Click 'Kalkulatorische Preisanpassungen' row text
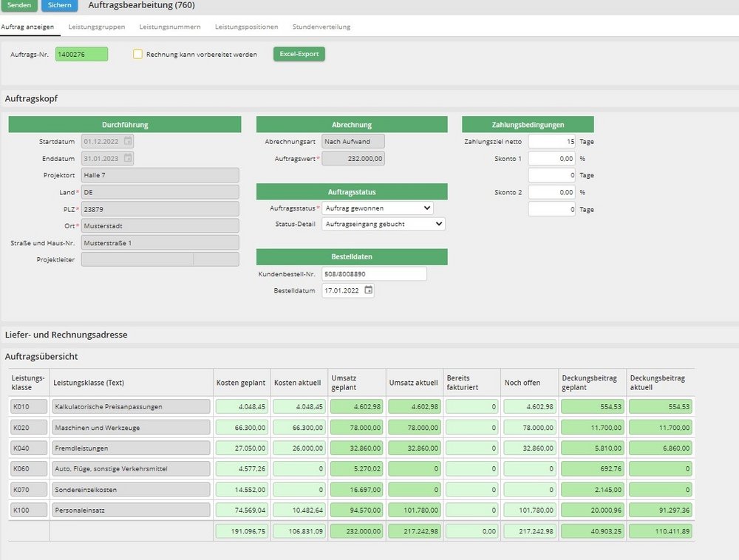The width and height of the screenshot is (739, 560). pyautogui.click(x=109, y=406)
